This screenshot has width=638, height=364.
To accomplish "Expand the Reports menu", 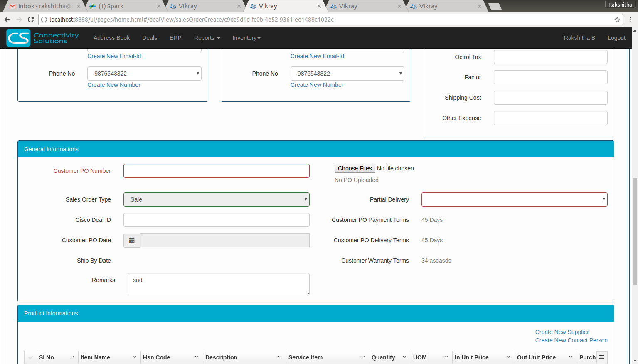I will tap(207, 38).
